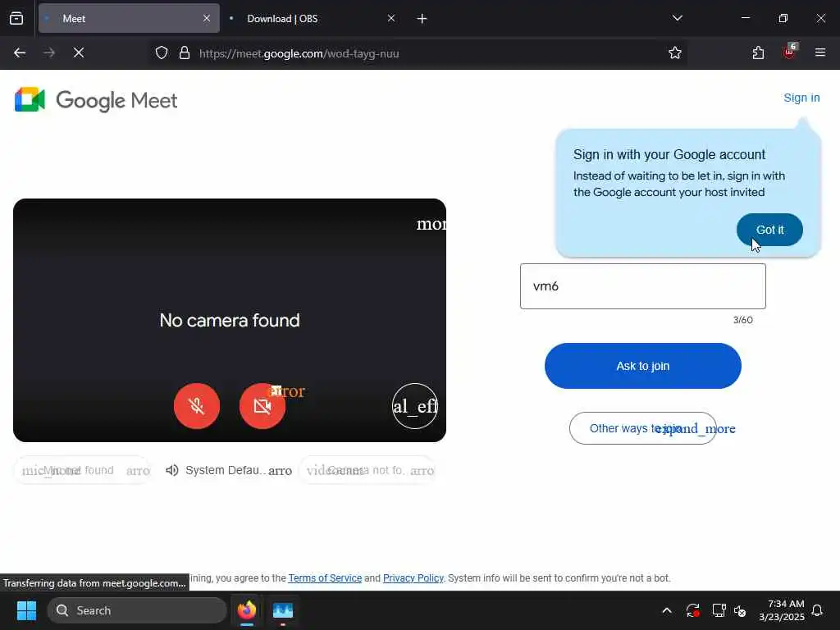Click Sign in link
The image size is (840, 630).
pos(801,98)
